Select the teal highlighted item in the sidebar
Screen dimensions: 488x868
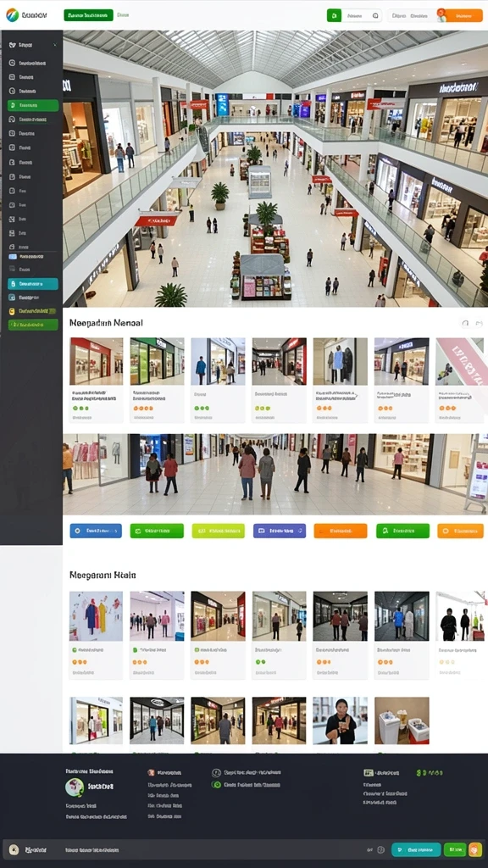33,284
